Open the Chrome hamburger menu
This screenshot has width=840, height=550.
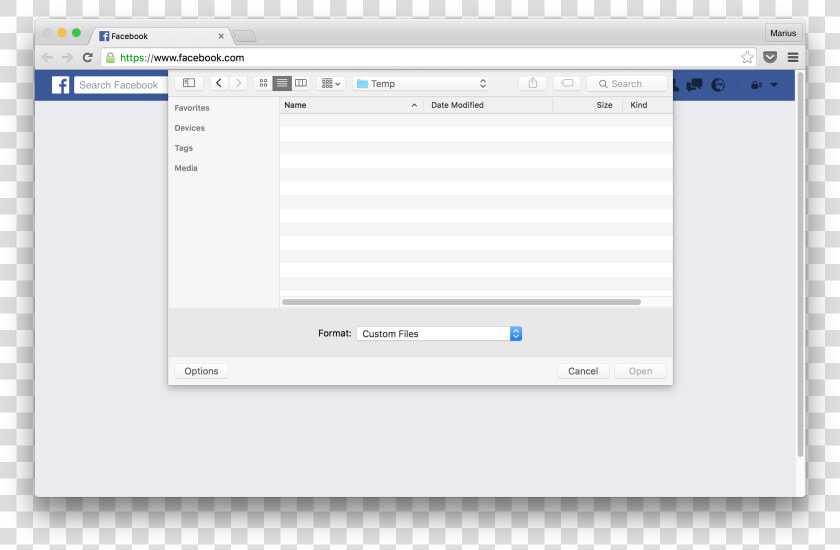[793, 57]
